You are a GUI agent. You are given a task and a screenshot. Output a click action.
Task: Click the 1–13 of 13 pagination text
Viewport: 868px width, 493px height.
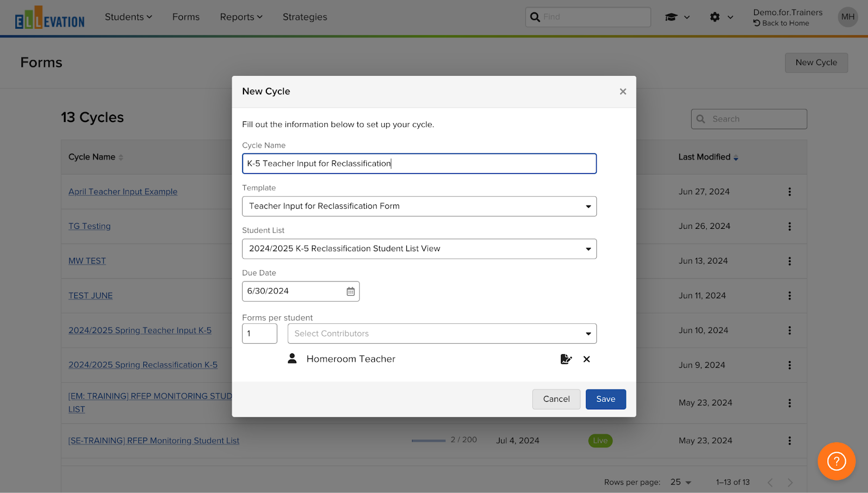click(733, 482)
